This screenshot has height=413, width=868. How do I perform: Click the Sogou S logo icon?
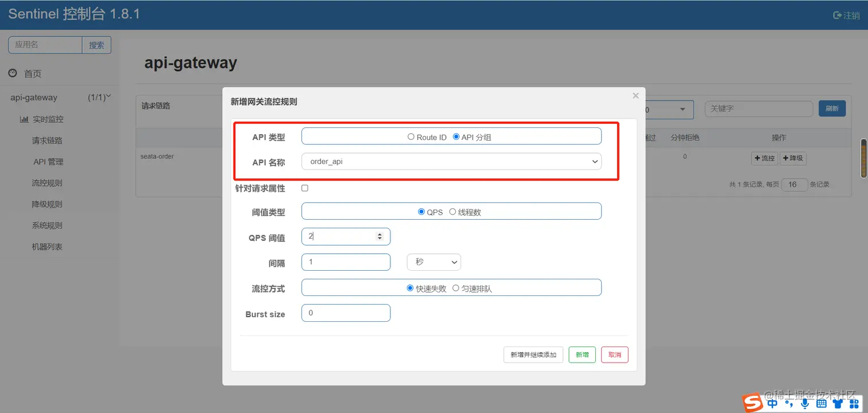coord(753,403)
